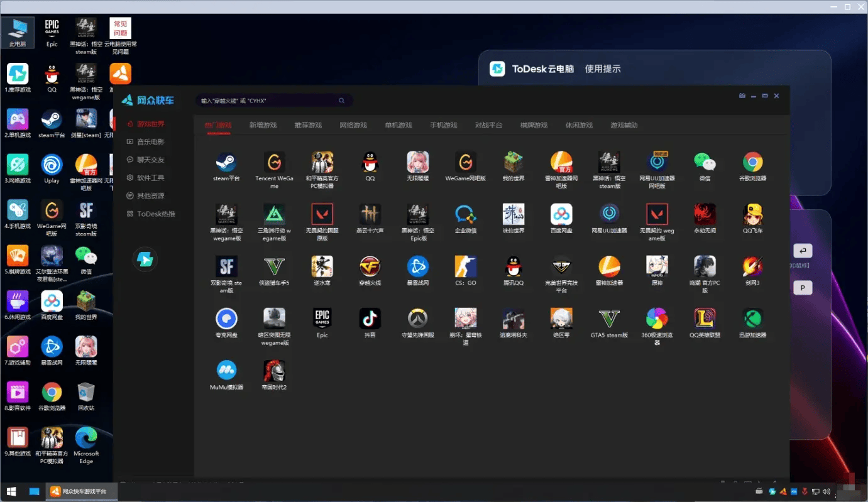Image resolution: width=868 pixels, height=502 pixels.
Task: Click the launcher game search field
Action: pos(274,101)
